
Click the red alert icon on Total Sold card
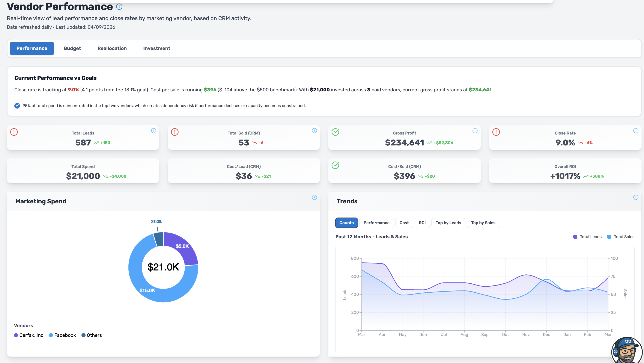point(175,132)
